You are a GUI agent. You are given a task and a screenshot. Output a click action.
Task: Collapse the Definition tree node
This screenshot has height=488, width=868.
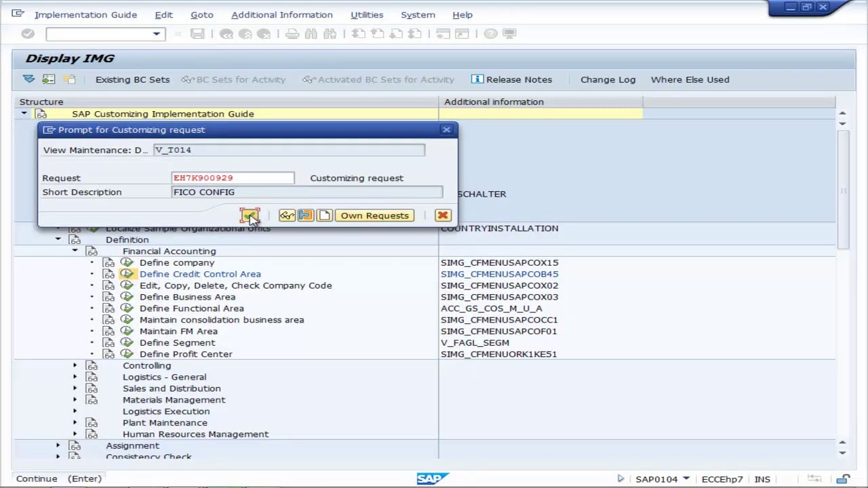58,240
